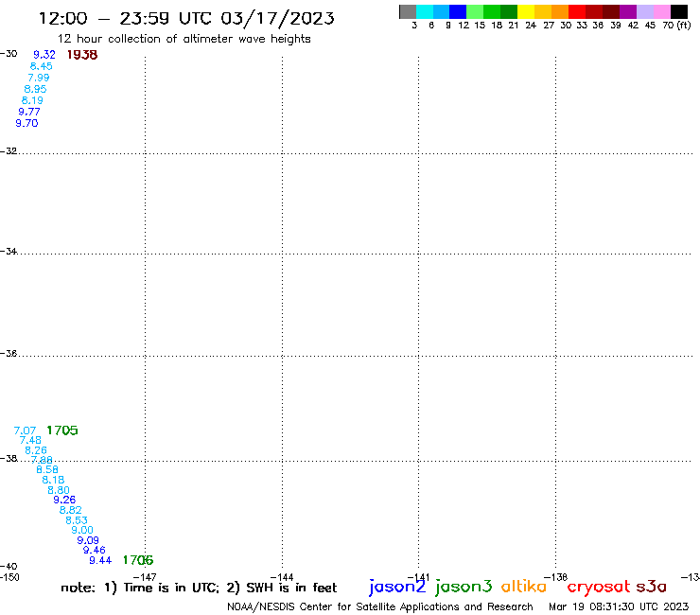This screenshot has width=700, height=615.
Task: Click the wave height reading 8.80
Action: (x=59, y=490)
